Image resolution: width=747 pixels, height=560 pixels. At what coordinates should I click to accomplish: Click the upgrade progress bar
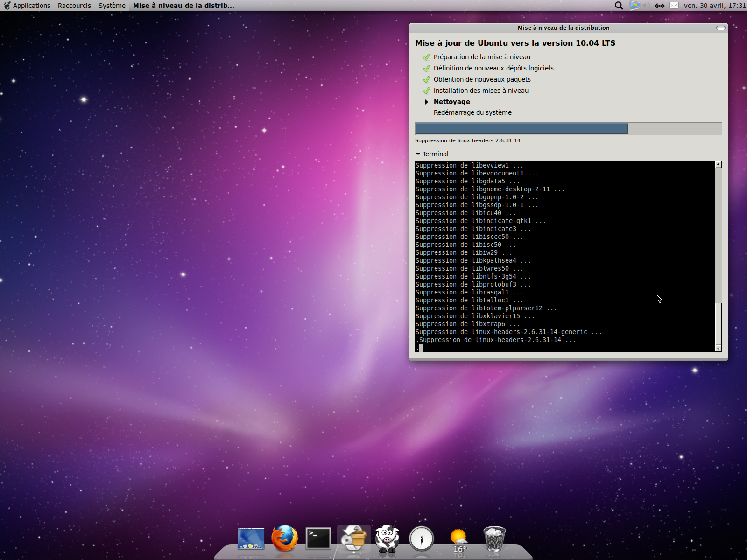568,129
